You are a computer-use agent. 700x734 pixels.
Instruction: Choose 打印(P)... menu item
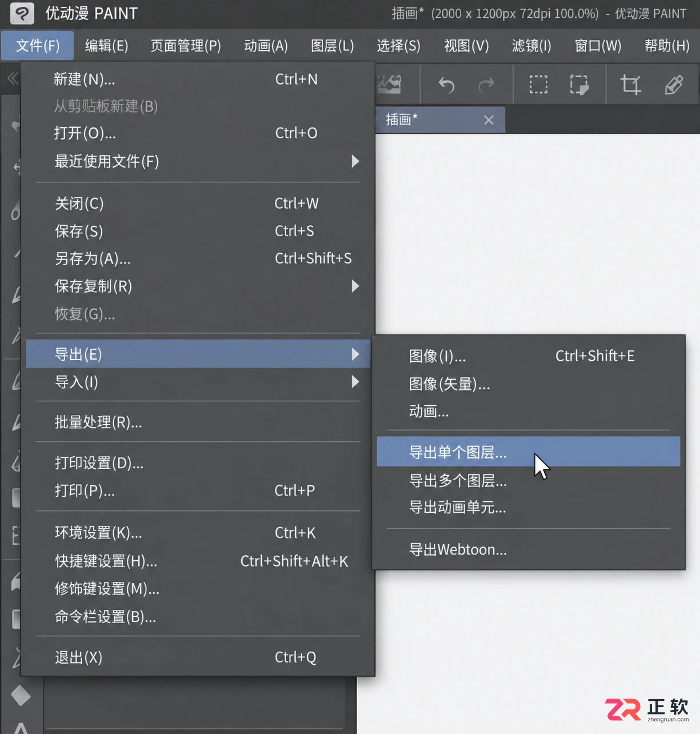tap(198, 490)
